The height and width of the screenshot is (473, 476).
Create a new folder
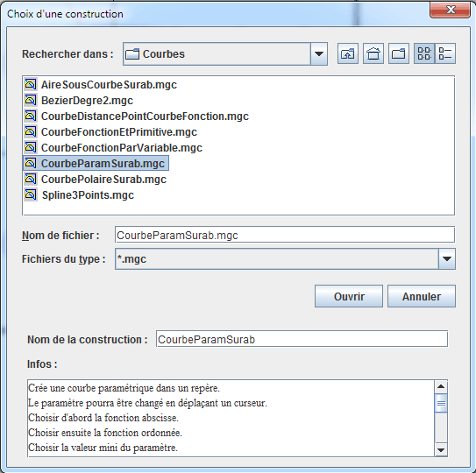(x=399, y=54)
